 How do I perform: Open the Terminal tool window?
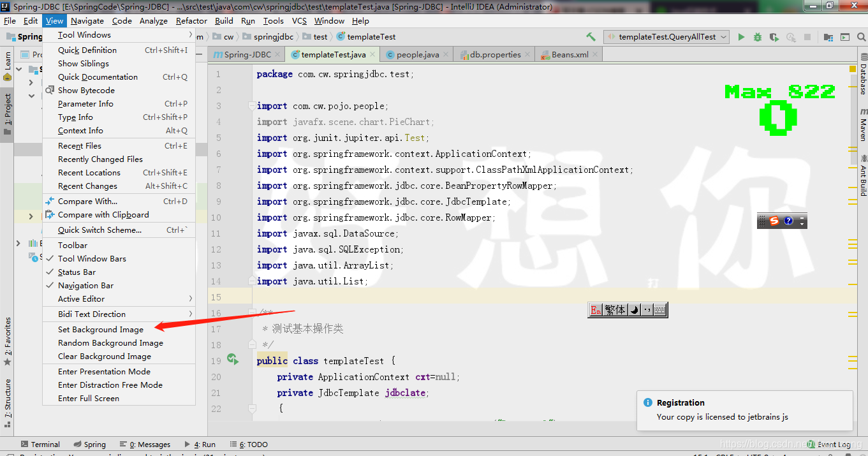click(x=40, y=445)
